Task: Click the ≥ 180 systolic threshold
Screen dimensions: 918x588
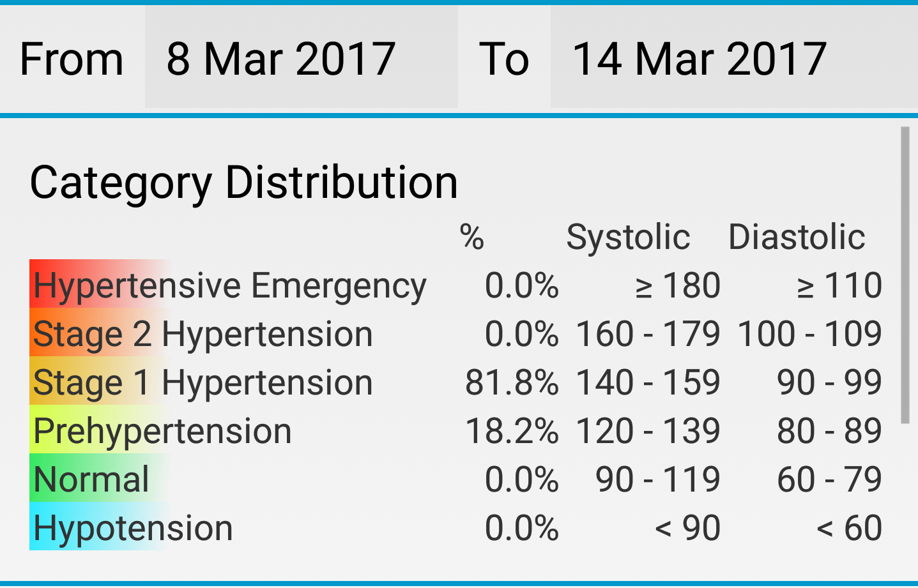Action: [x=678, y=285]
